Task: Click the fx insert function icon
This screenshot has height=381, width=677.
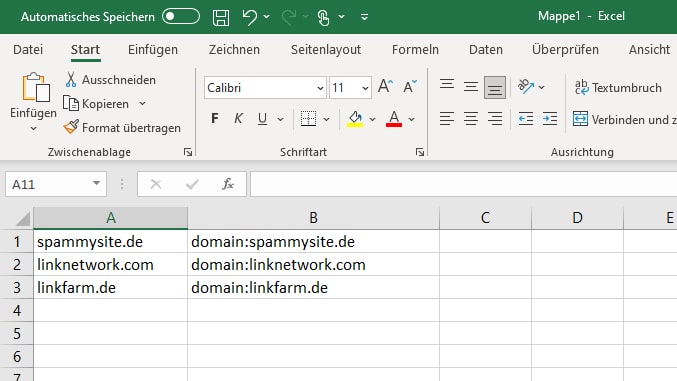Action: click(228, 184)
